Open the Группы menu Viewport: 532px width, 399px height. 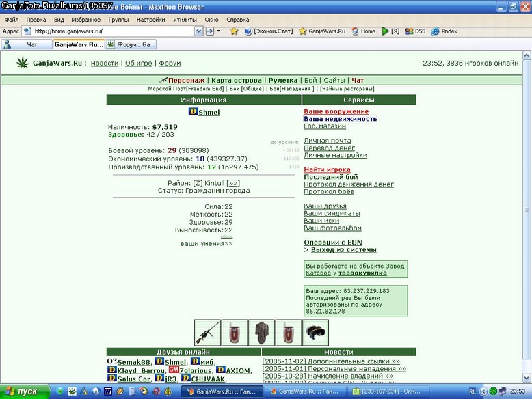pos(118,20)
